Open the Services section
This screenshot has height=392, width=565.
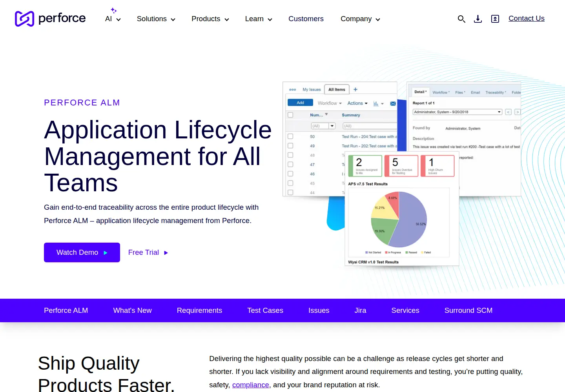(405, 310)
